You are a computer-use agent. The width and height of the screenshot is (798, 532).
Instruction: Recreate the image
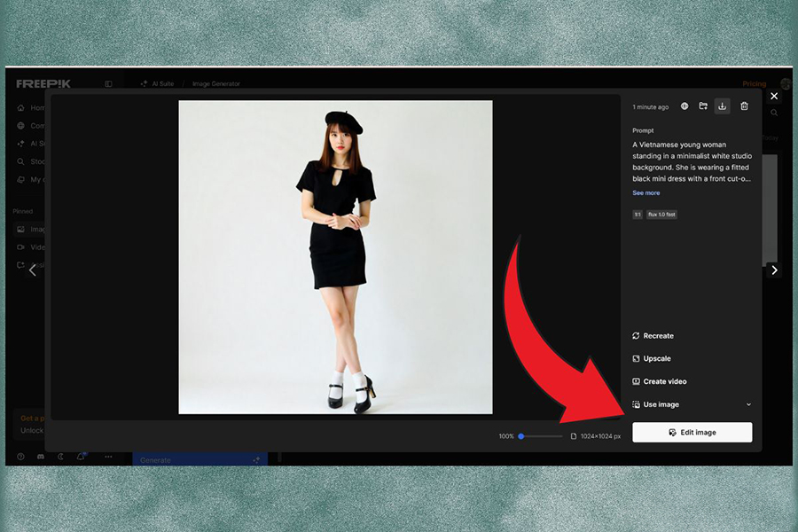(653, 336)
